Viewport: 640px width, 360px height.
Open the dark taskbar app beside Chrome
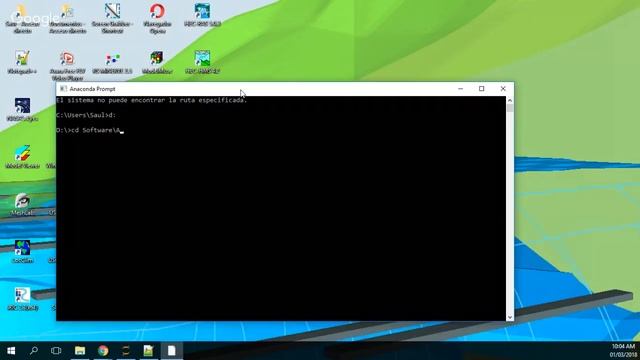[126, 351]
